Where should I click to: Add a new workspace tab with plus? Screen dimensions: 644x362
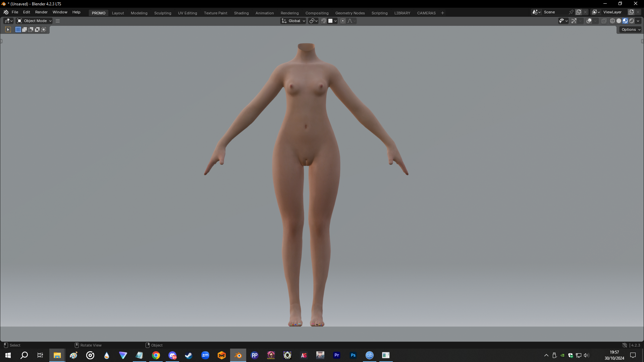click(442, 13)
